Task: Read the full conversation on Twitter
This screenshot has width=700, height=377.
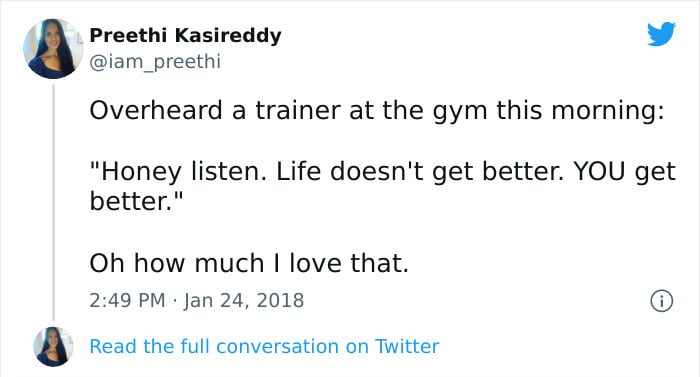Action: [x=264, y=347]
